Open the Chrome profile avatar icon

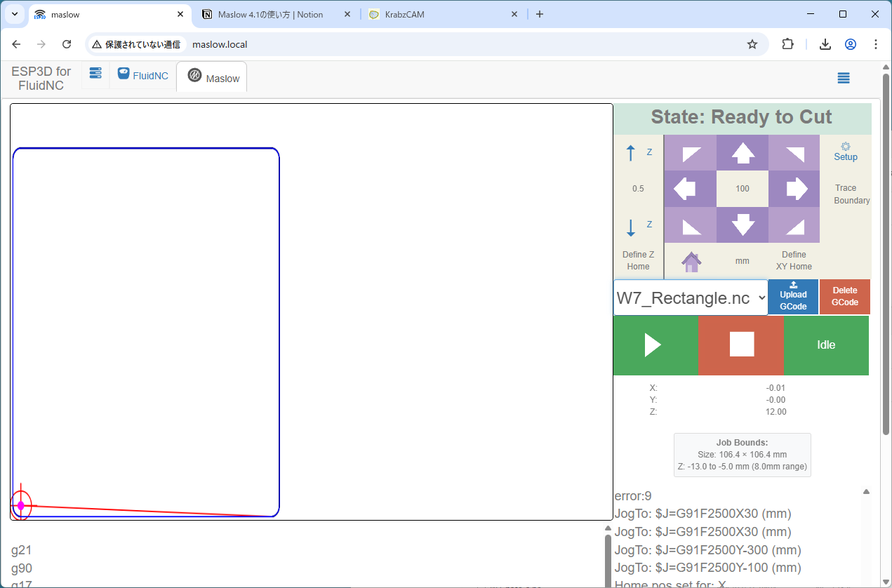pos(851,44)
